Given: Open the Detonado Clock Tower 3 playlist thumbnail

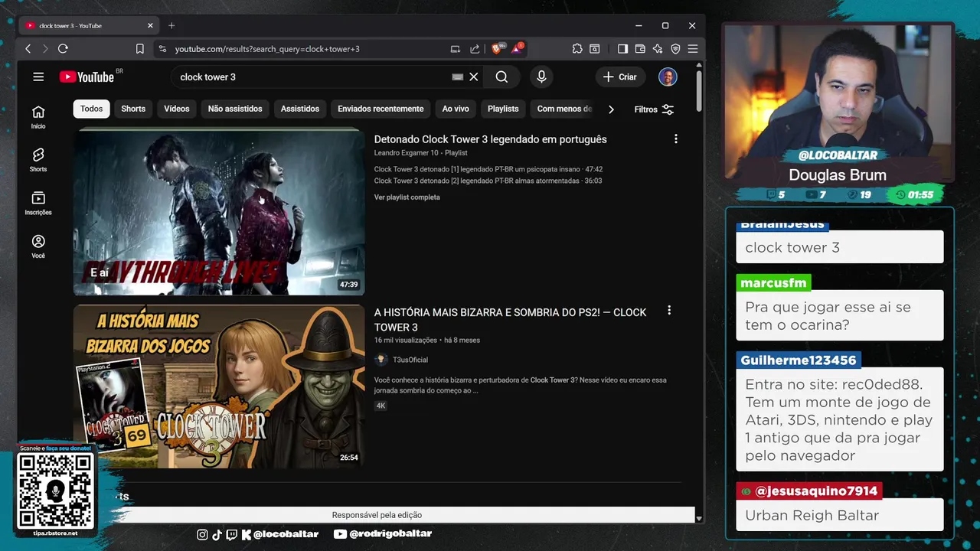Looking at the screenshot, I should [219, 212].
